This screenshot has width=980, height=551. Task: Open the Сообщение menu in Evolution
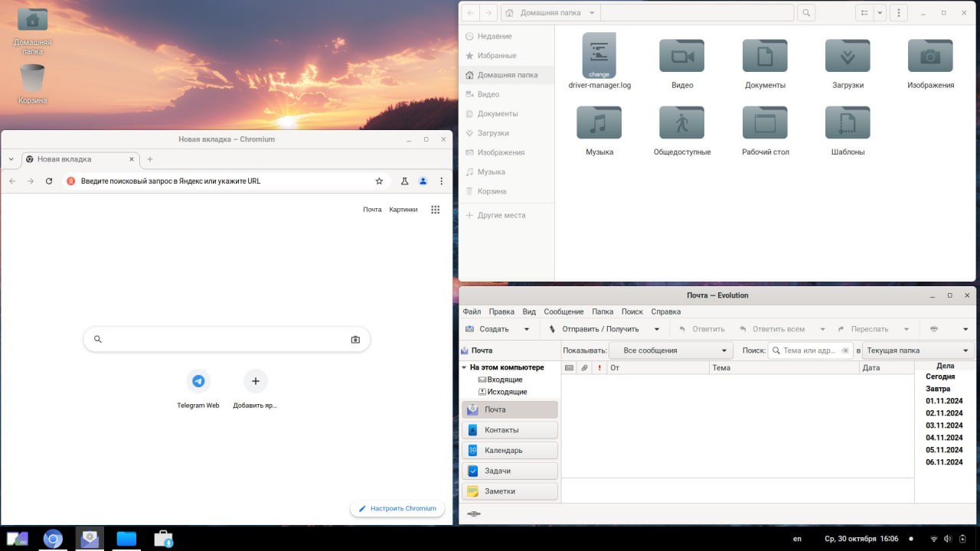(x=563, y=311)
